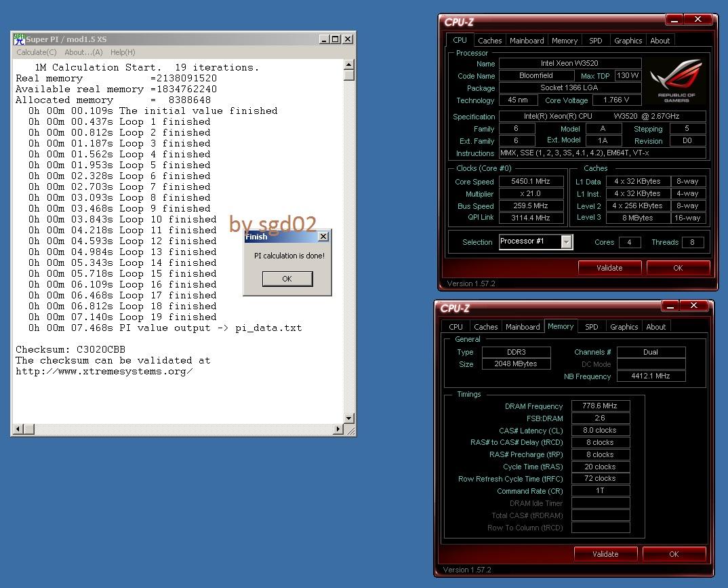Open the About tab in upper CPU-Z window

660,41
